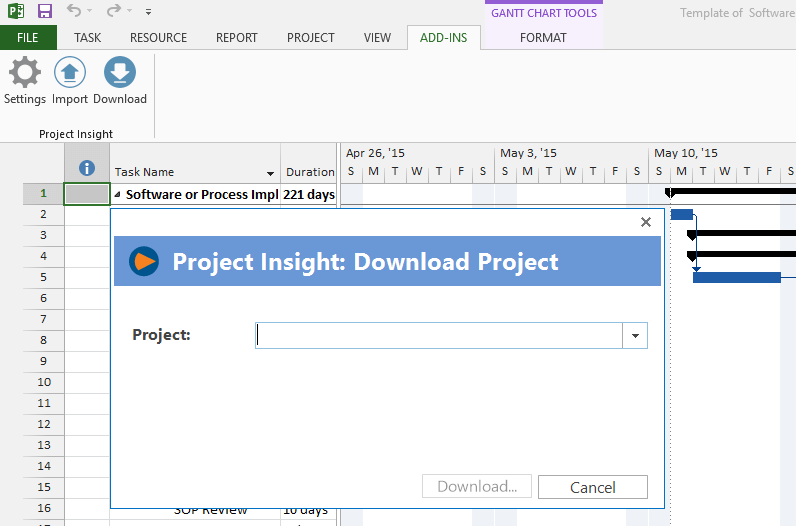Image resolution: width=796 pixels, height=526 pixels.
Task: Switch to the TASK ribbon tab
Action: pyautogui.click(x=87, y=38)
